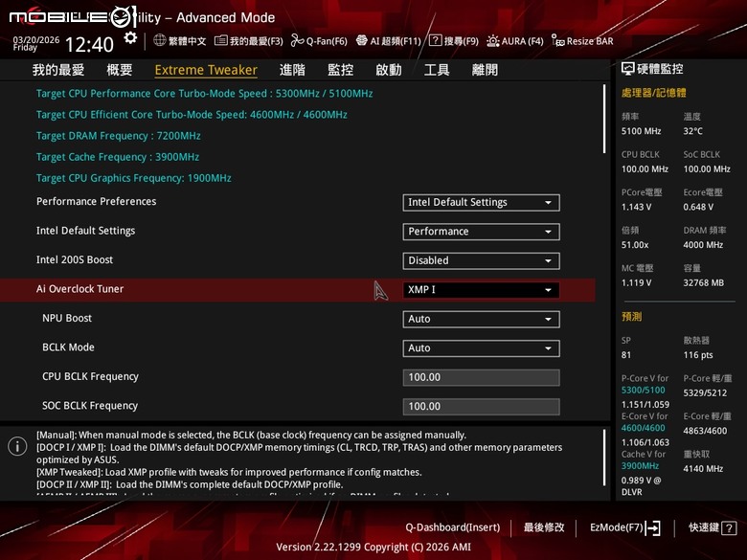Click the 5100 MHz frequency reading
747x560 pixels.
click(642, 131)
